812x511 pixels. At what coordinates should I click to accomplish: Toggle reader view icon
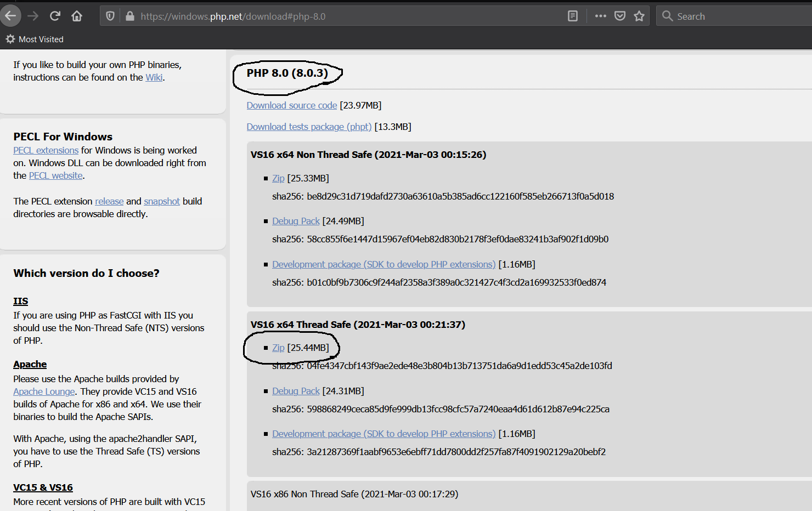tap(573, 16)
